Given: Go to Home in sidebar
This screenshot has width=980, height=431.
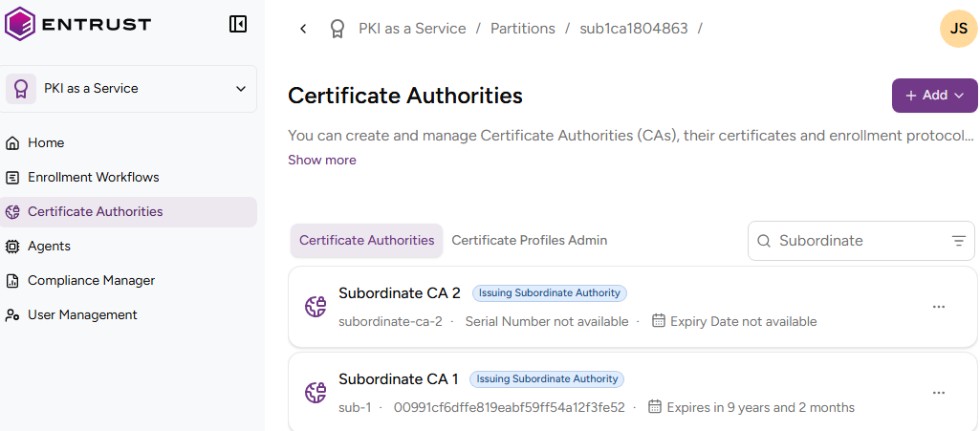Looking at the screenshot, I should 46,143.
